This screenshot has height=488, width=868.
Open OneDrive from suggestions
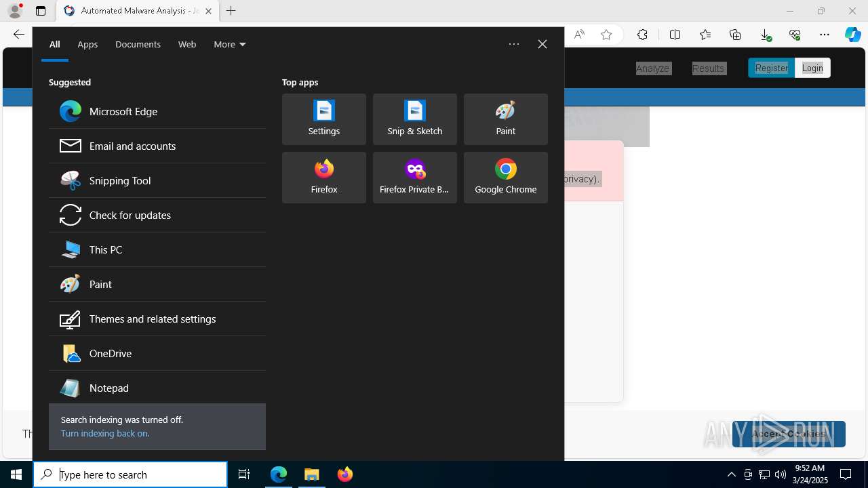[157, 353]
